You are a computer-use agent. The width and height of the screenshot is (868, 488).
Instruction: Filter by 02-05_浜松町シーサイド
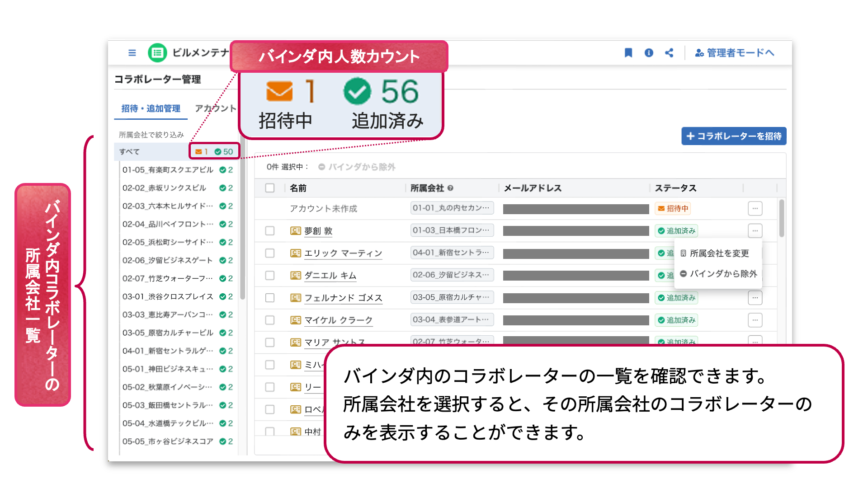(x=178, y=242)
